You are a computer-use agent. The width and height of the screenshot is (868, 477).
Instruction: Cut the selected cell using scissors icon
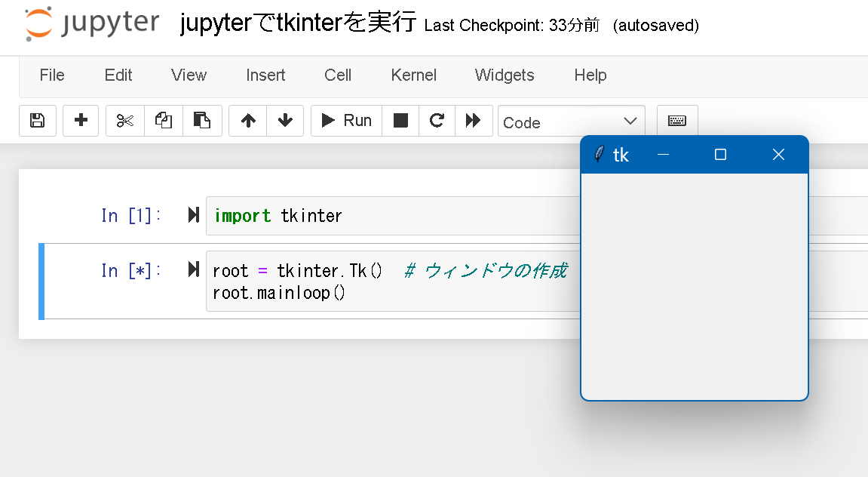point(124,120)
